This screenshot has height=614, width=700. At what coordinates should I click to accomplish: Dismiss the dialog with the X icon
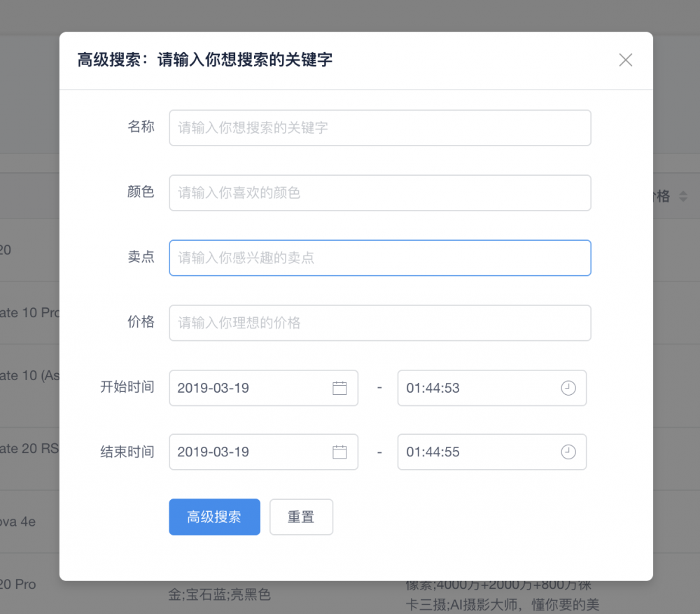pos(625,60)
